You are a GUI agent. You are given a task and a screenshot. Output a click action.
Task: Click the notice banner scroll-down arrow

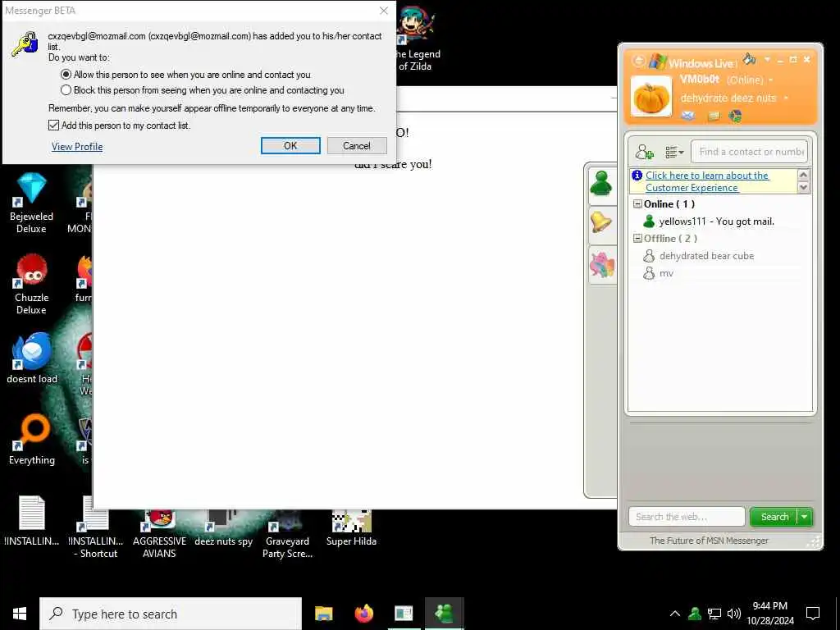[803, 188]
